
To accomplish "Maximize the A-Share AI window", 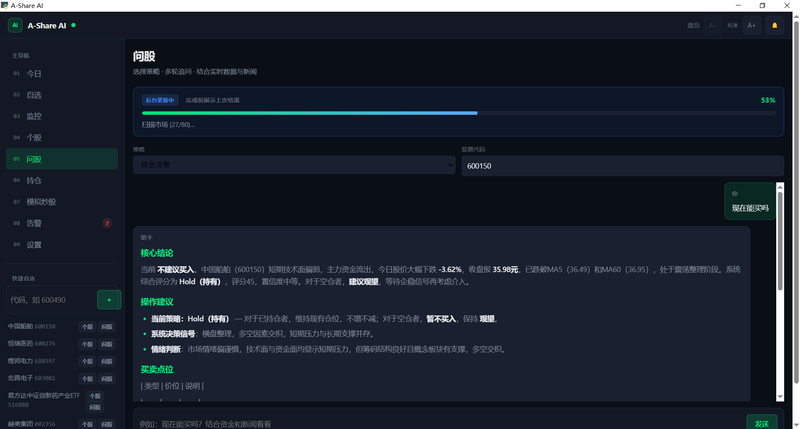I will click(762, 5).
